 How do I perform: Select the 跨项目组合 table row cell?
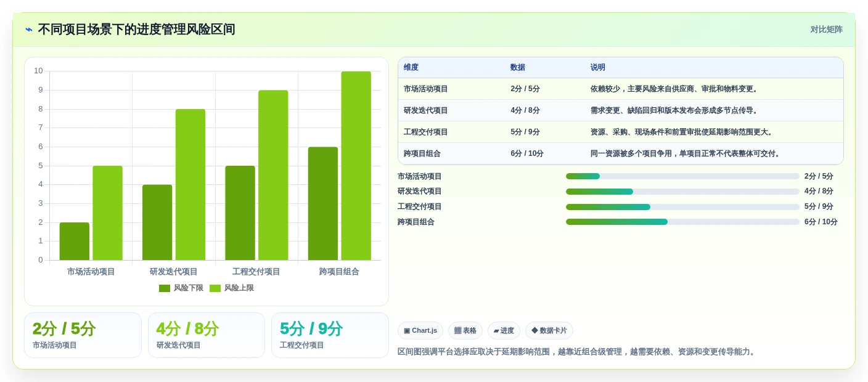pos(422,153)
